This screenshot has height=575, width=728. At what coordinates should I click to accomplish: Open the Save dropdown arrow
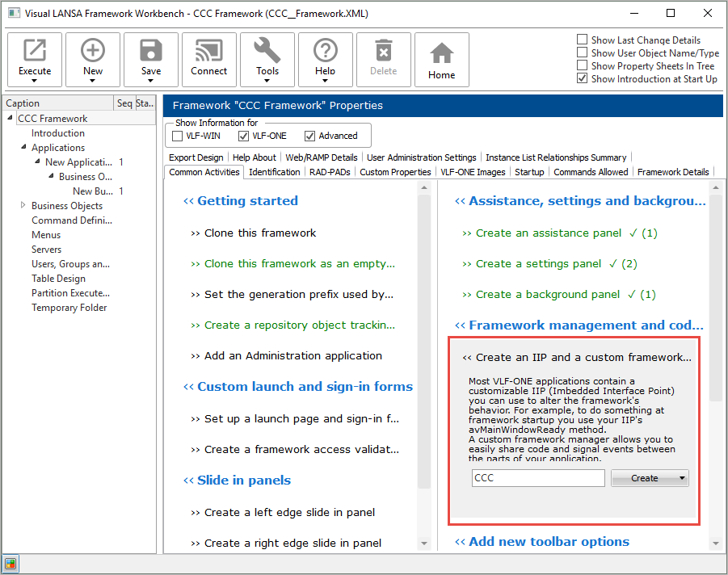pyautogui.click(x=151, y=81)
